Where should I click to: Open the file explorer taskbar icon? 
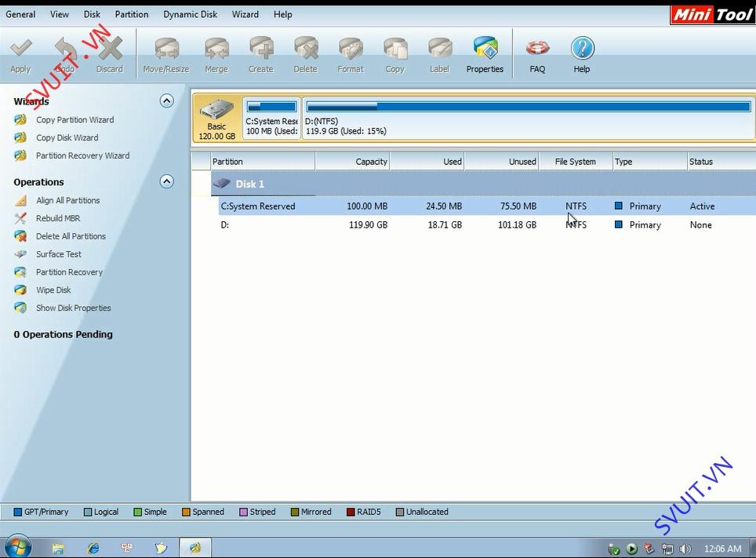58,548
